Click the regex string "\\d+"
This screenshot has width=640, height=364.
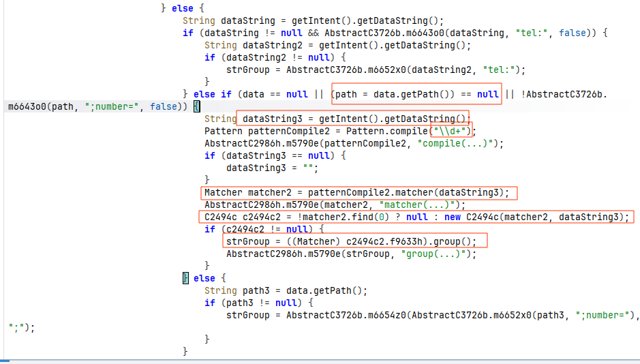451,131
